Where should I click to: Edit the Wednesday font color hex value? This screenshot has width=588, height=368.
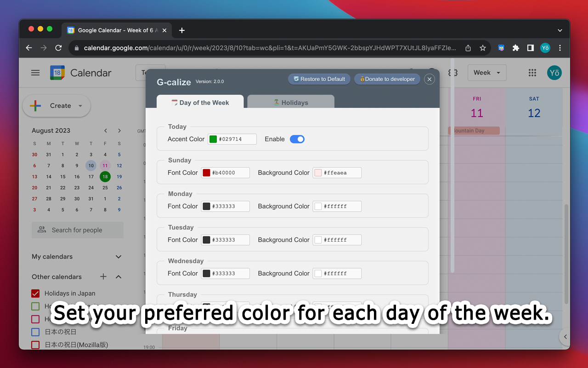pos(226,273)
